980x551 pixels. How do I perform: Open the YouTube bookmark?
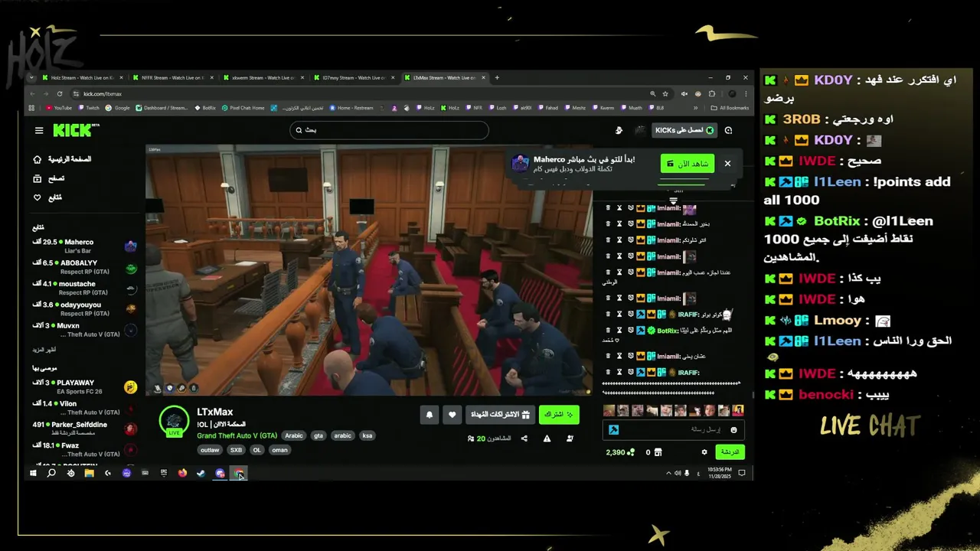pos(59,108)
